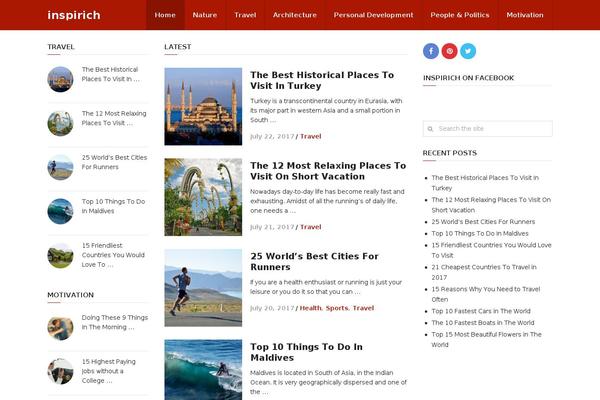600x400 pixels.
Task: Open the Facebook social icon
Action: pyautogui.click(x=431, y=51)
